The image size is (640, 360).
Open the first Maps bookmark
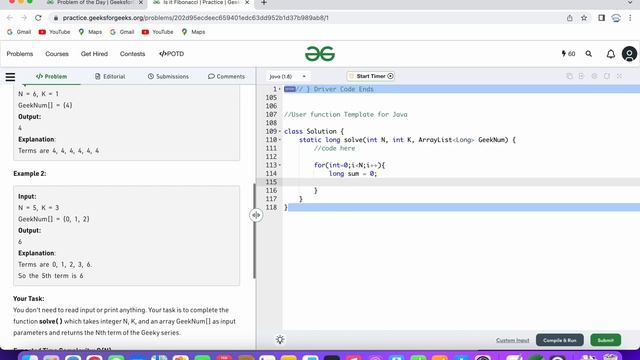(x=90, y=32)
